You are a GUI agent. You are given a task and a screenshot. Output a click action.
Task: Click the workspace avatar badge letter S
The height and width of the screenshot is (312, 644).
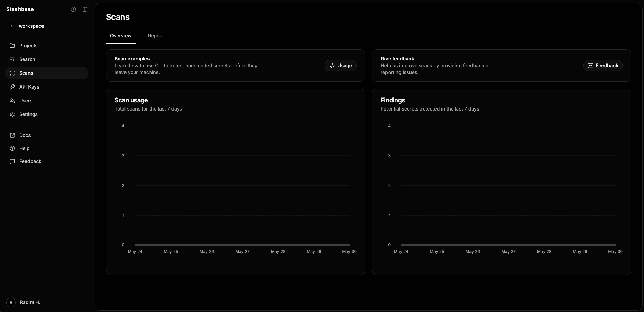pos(12,26)
